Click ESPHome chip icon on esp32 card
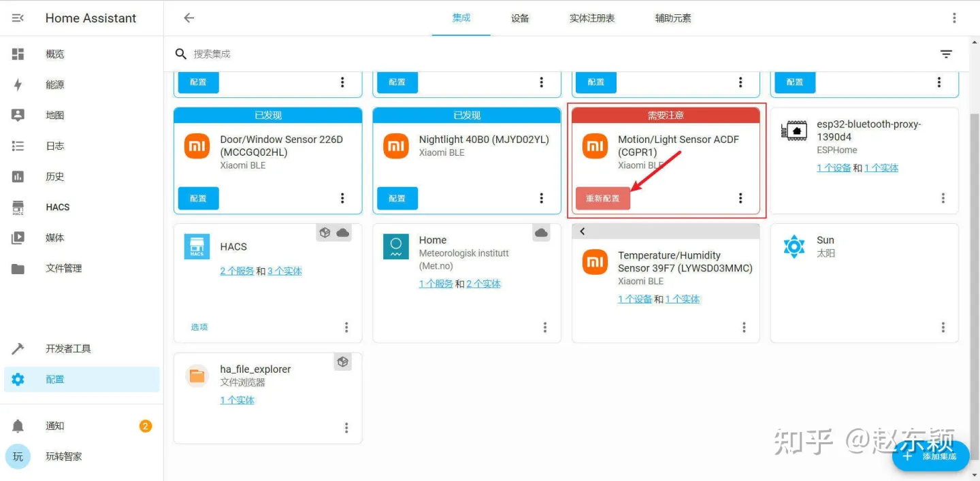980x481 pixels. 794,131
